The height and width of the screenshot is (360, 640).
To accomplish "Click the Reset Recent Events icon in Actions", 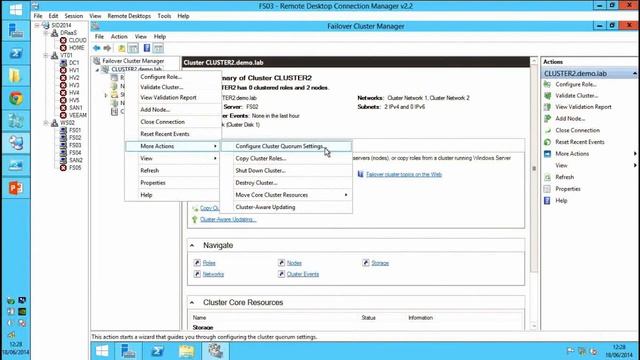I will 547,142.
